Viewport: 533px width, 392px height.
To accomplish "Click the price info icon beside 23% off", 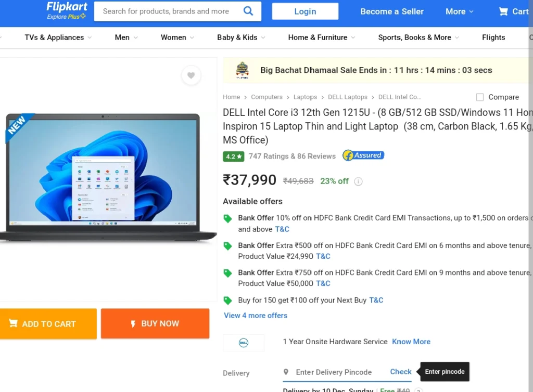I will [x=358, y=181].
